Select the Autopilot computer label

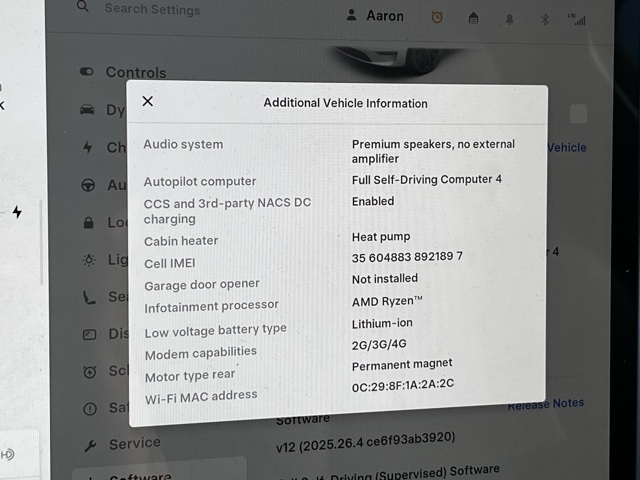pos(200,182)
